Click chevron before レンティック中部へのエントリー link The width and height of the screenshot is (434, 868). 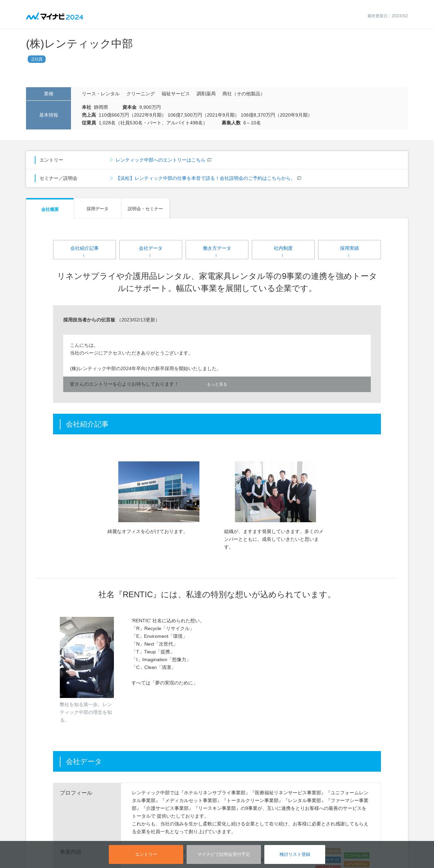pyautogui.click(x=111, y=160)
